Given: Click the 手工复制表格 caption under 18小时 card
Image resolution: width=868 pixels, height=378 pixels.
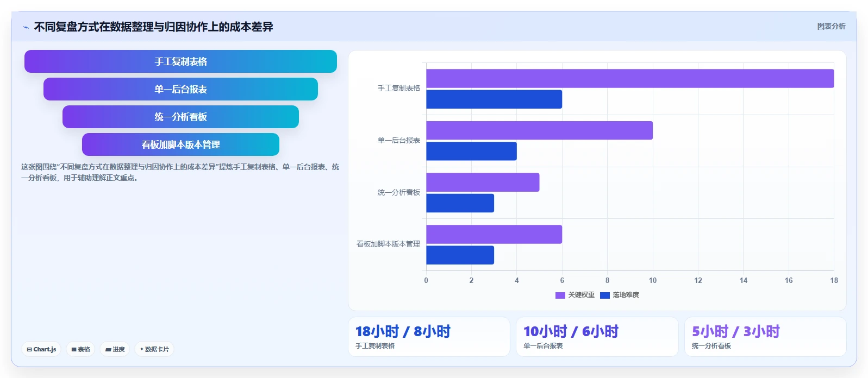Looking at the screenshot, I should point(375,346).
